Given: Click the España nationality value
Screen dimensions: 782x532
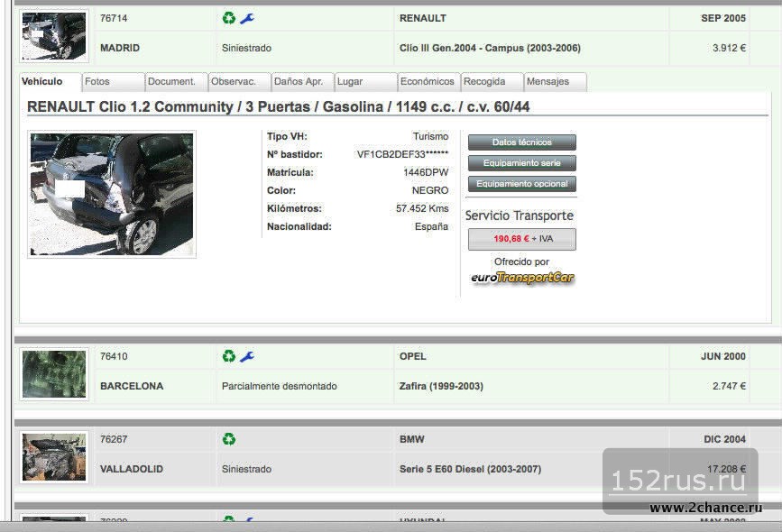Looking at the screenshot, I should click(431, 226).
